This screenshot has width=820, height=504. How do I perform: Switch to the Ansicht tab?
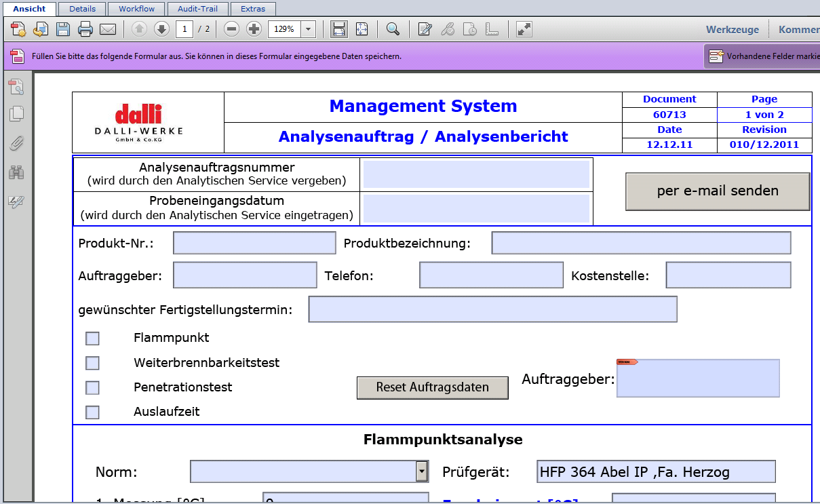pos(29,9)
